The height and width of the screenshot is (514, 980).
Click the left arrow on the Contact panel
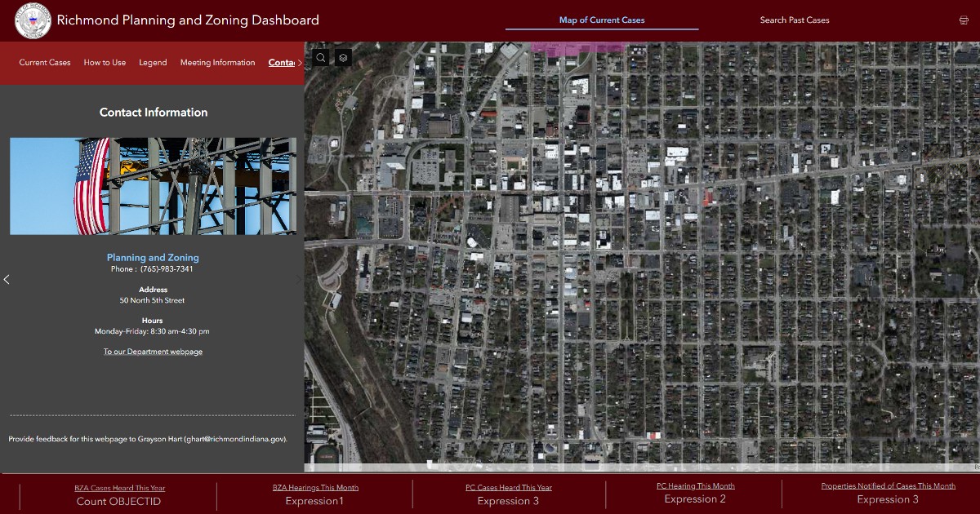7,279
